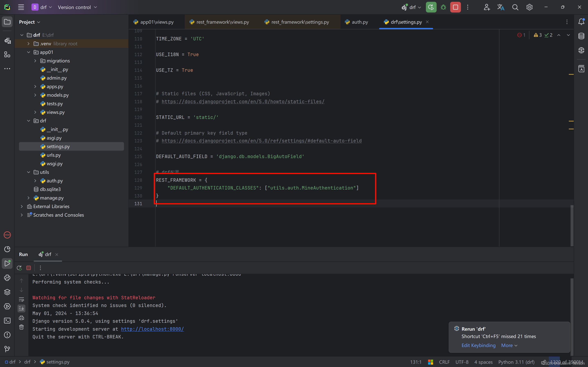Open the run configuration drf dropdown
Viewport: 588px width, 367px height.
coord(411,7)
